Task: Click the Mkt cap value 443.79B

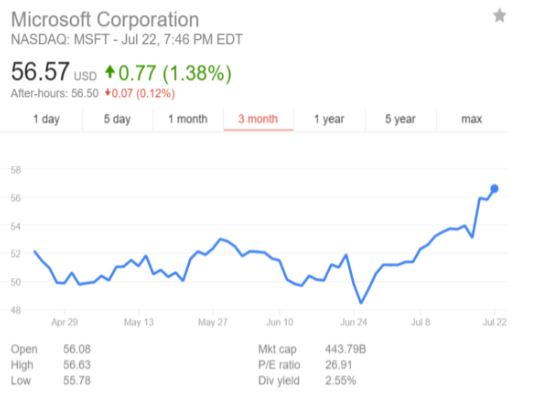Action: click(x=345, y=349)
